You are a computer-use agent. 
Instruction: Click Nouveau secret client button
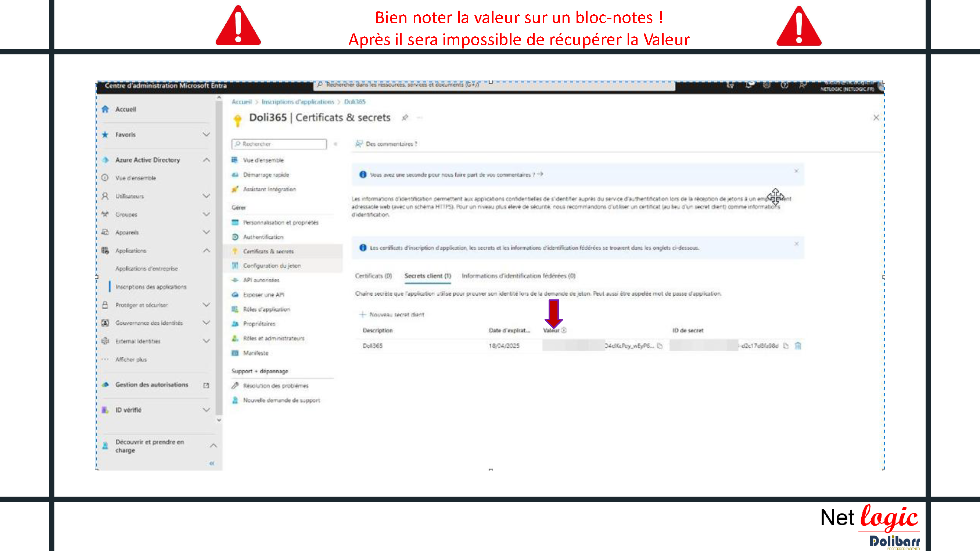pos(392,314)
